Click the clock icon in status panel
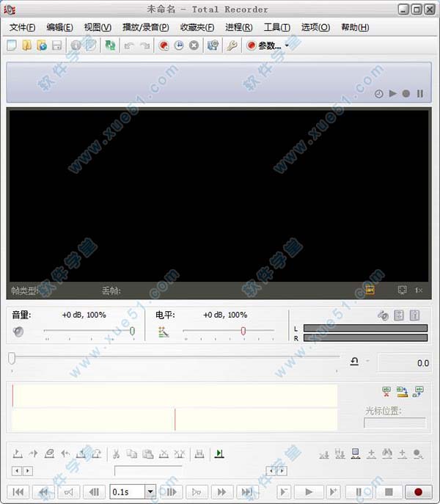 [379, 94]
